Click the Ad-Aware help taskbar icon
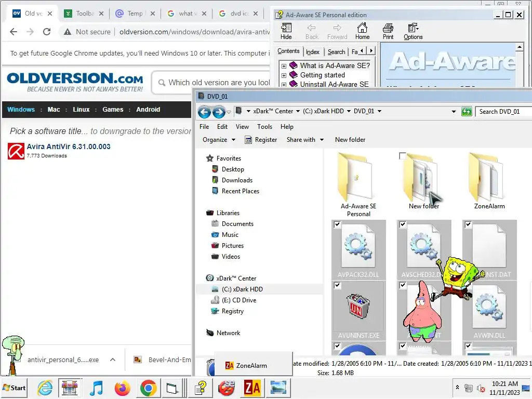The height and width of the screenshot is (399, 532). (201, 388)
